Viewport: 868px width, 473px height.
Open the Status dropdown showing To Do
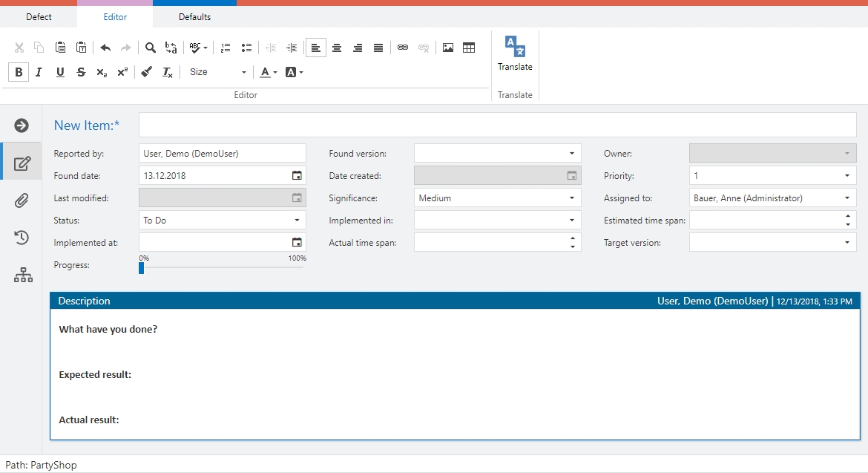point(222,221)
